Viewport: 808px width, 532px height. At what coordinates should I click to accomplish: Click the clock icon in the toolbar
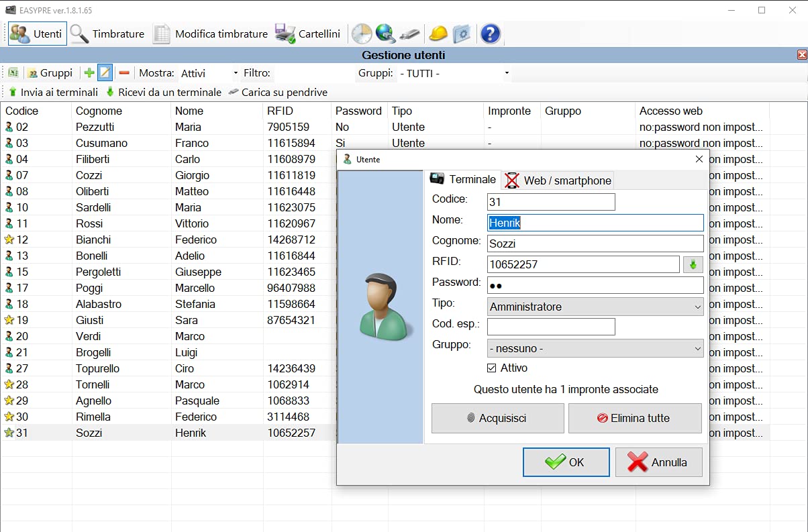[x=362, y=34]
